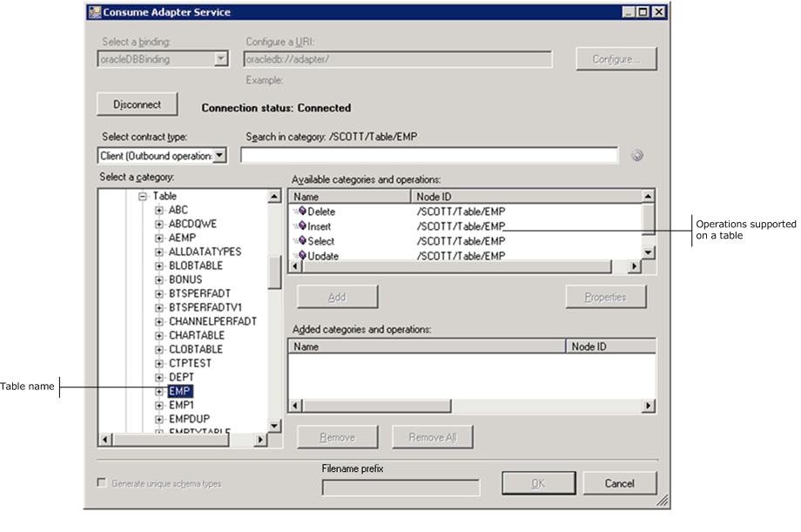Open the Select contract type dropdown
This screenshot has width=801, height=532.
219,155
